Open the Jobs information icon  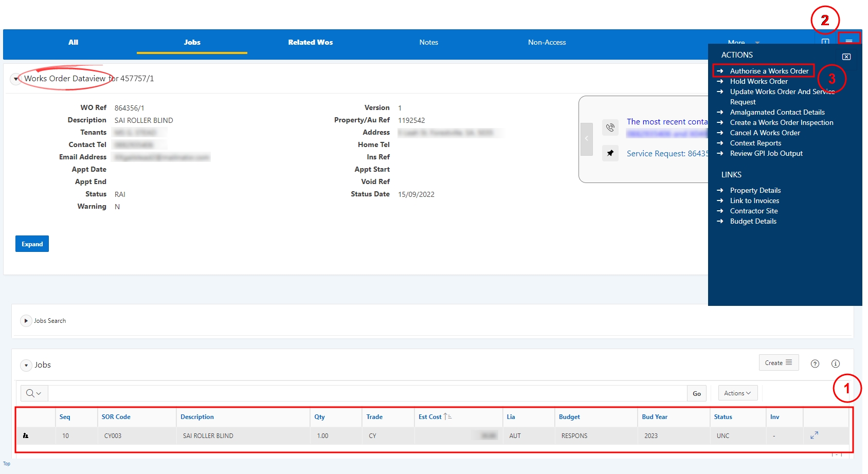(836, 363)
